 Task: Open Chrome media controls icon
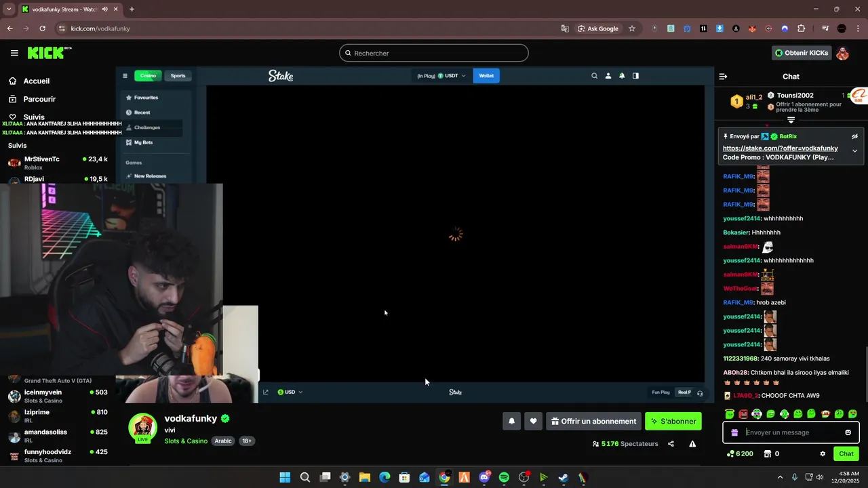(825, 28)
